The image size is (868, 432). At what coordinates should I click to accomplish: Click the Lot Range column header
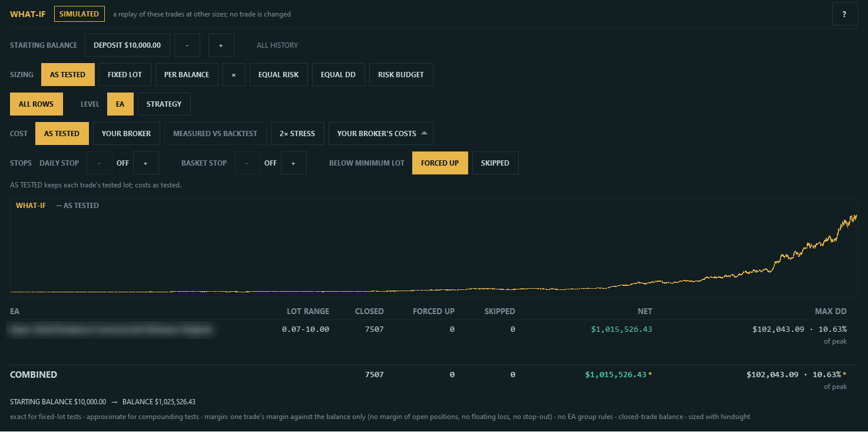click(x=308, y=311)
